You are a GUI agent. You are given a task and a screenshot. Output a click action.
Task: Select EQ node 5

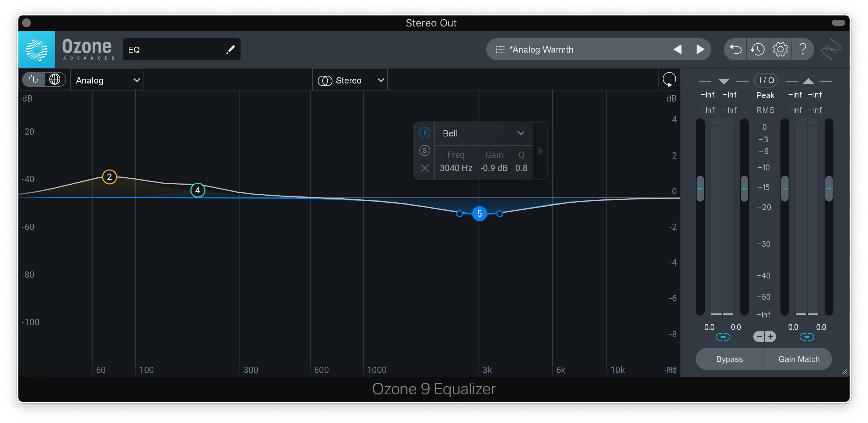point(480,214)
